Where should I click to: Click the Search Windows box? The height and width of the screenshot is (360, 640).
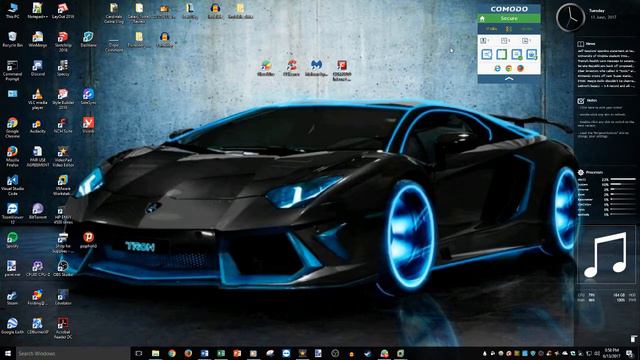[73, 353]
